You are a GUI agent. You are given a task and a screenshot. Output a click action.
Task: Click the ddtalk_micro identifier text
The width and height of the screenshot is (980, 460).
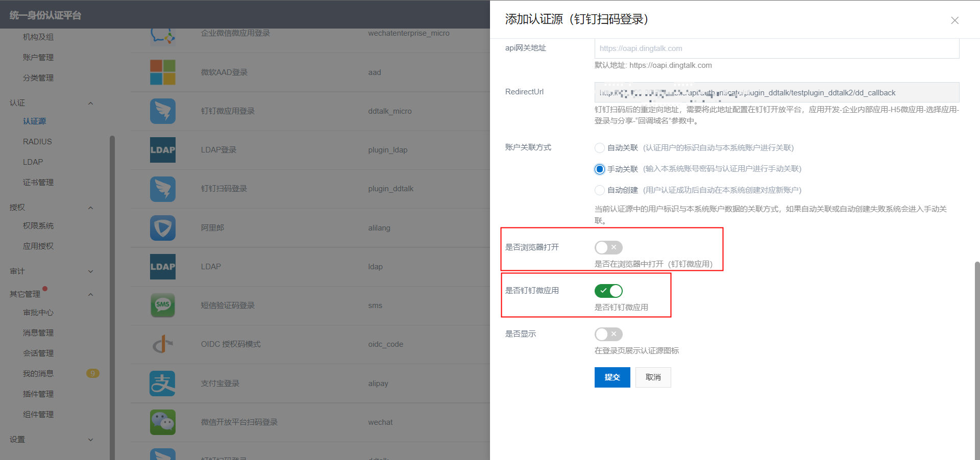(390, 111)
